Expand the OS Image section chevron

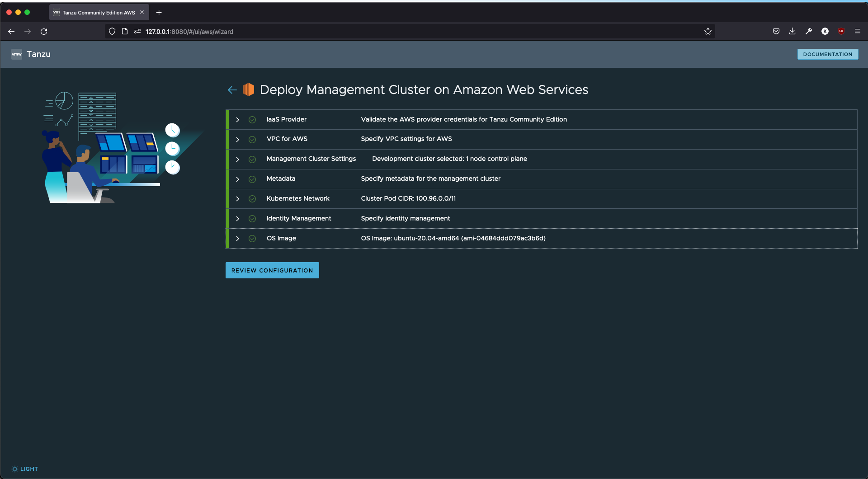coord(237,239)
